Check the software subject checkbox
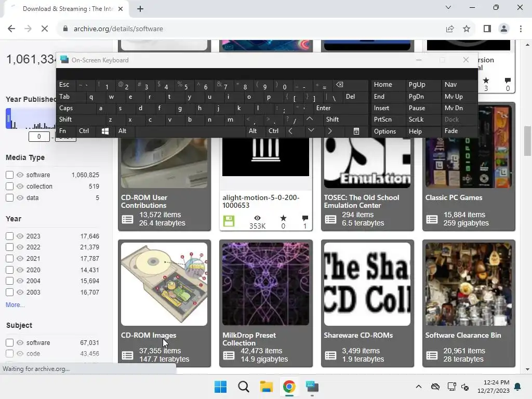 tap(9, 343)
